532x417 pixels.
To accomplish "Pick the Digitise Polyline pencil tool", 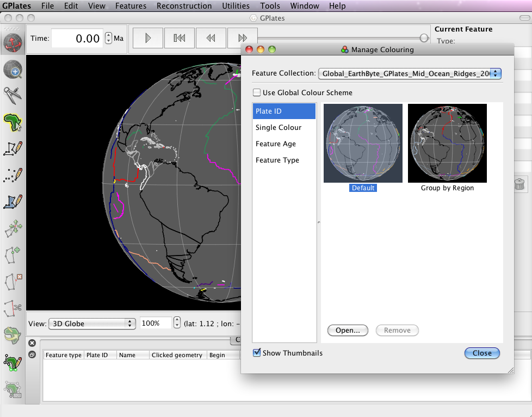I will point(13,148).
